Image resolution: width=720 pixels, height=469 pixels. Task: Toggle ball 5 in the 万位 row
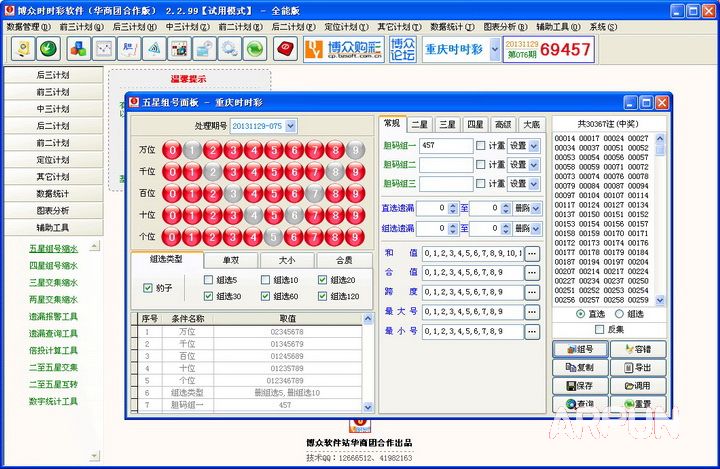click(274, 150)
